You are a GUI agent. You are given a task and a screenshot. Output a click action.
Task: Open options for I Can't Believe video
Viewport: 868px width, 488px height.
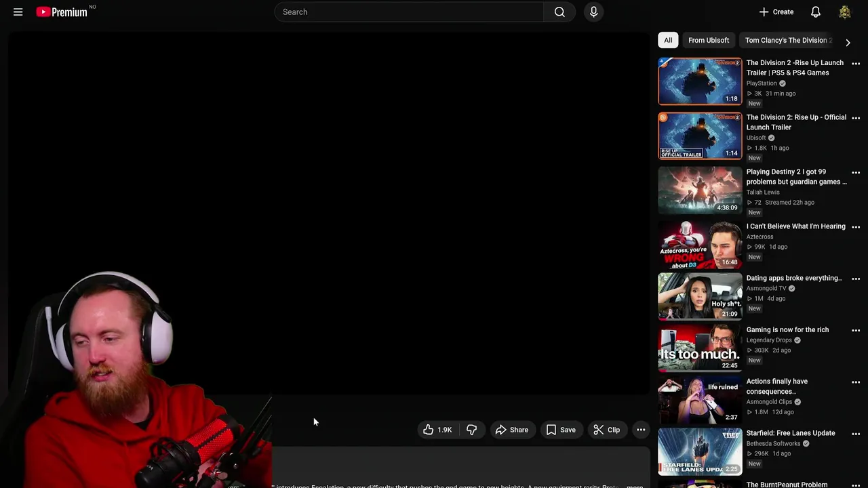pyautogui.click(x=856, y=227)
